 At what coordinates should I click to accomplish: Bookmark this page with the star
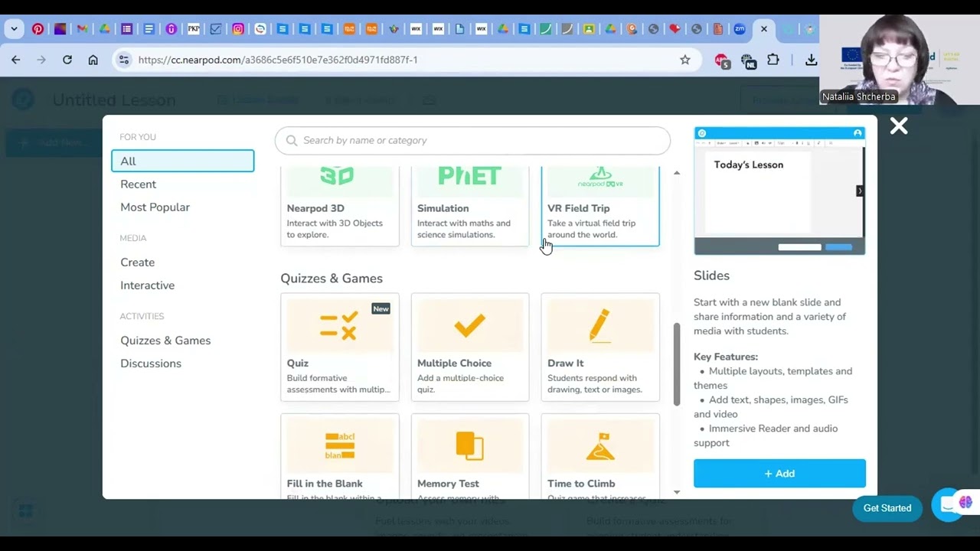(x=685, y=60)
